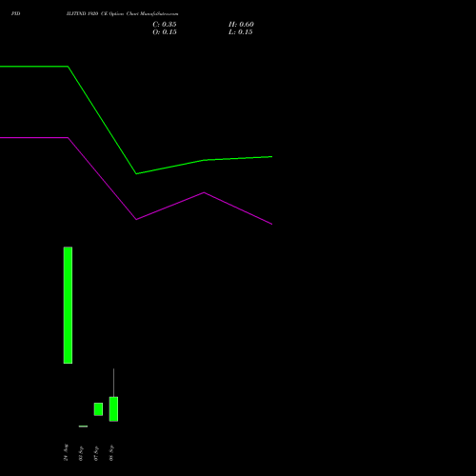Select the small green candle above 07 Sep

coord(98,409)
